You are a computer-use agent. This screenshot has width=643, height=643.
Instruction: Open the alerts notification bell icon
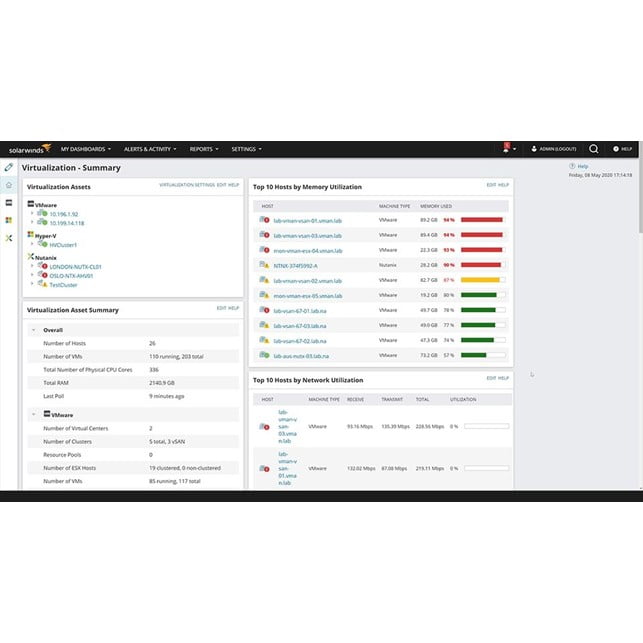coord(506,149)
